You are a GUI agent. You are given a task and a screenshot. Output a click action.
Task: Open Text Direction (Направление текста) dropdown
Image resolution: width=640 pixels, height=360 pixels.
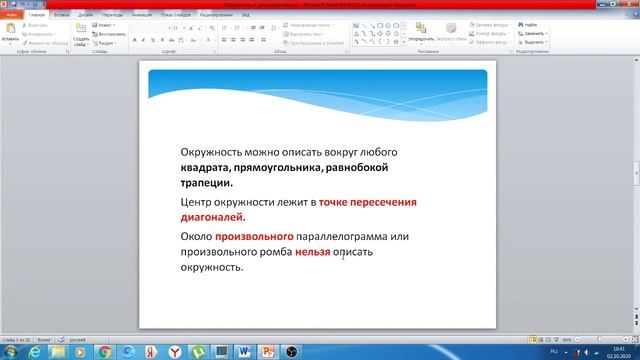tap(309, 25)
